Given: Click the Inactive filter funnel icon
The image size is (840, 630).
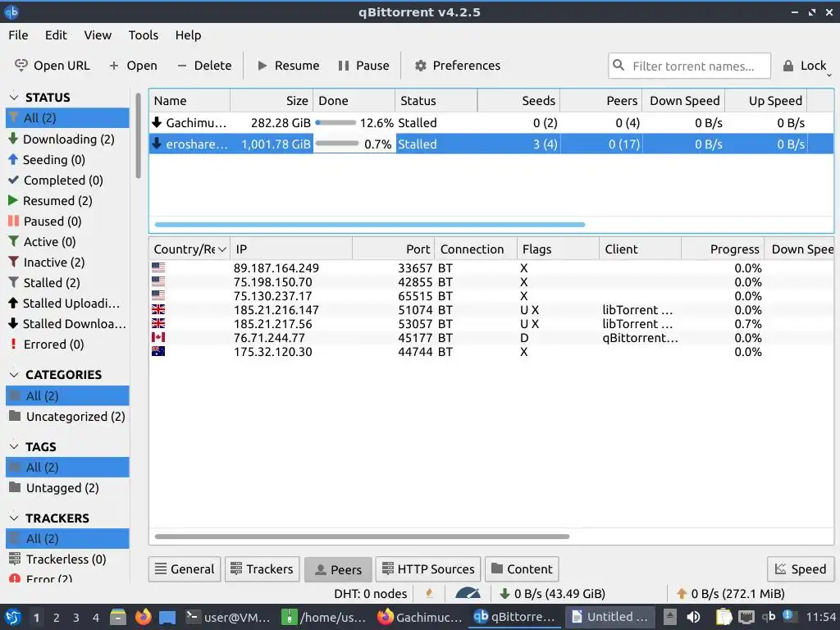Looking at the screenshot, I should tap(13, 262).
